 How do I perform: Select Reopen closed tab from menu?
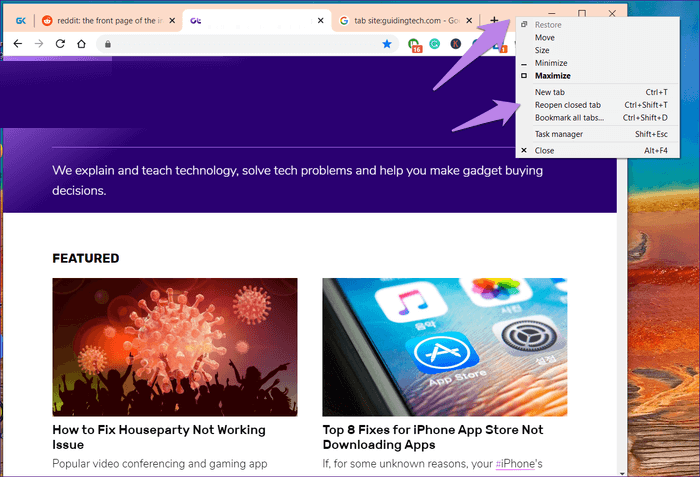click(568, 105)
